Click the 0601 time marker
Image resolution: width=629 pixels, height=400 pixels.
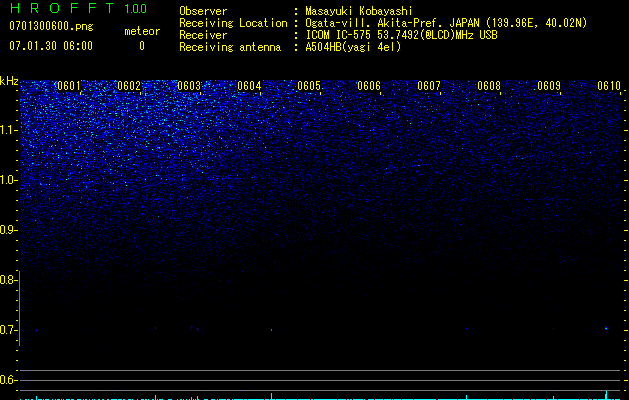click(69, 86)
